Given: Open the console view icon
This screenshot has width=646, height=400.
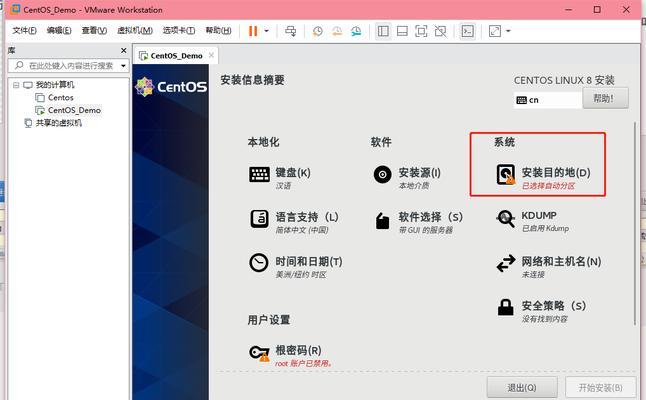Looking at the screenshot, I should pyautogui.click(x=467, y=31).
